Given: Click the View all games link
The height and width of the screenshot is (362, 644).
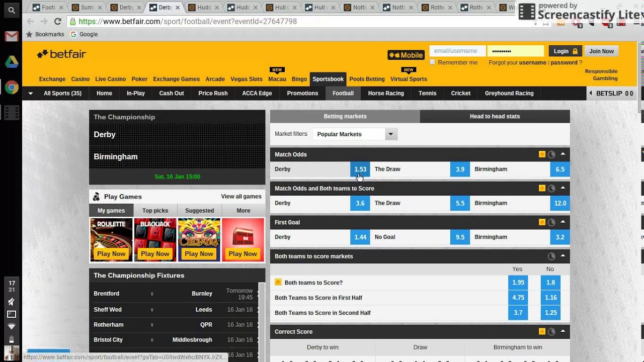Looking at the screenshot, I should click(x=241, y=197).
